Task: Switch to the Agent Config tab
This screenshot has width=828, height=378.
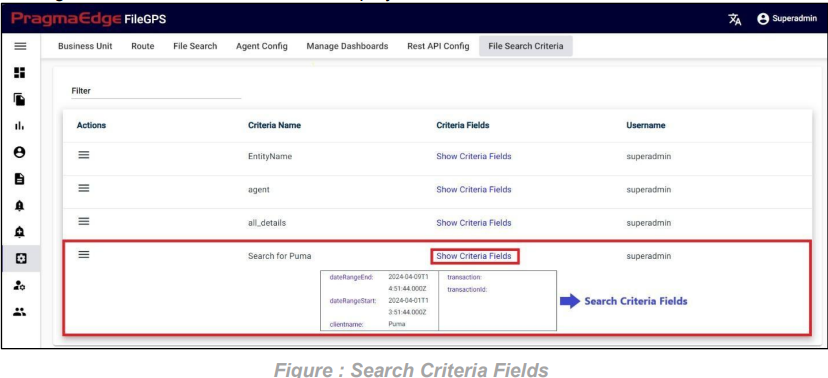Action: pyautogui.click(x=262, y=46)
